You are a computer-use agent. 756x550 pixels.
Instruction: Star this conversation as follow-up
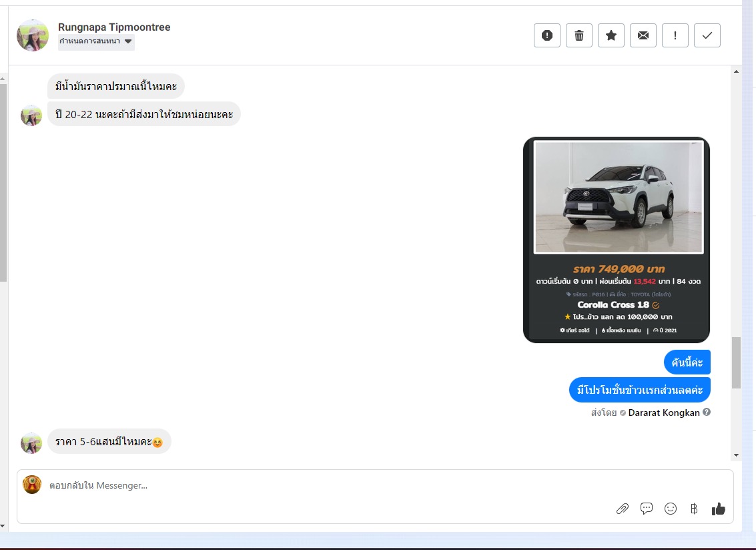[x=611, y=35]
